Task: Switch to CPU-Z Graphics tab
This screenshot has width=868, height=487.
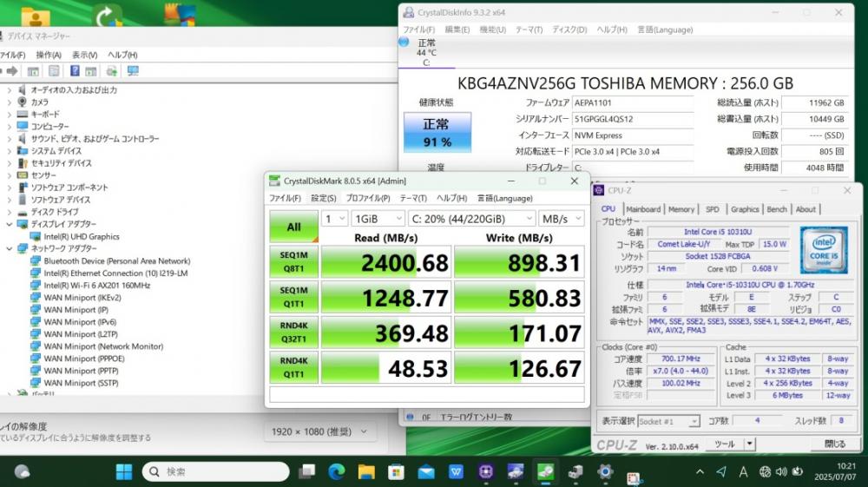Action: (745, 209)
